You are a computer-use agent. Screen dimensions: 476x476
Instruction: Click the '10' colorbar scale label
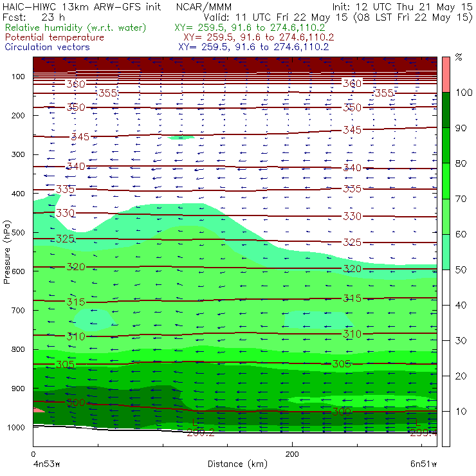(461, 412)
